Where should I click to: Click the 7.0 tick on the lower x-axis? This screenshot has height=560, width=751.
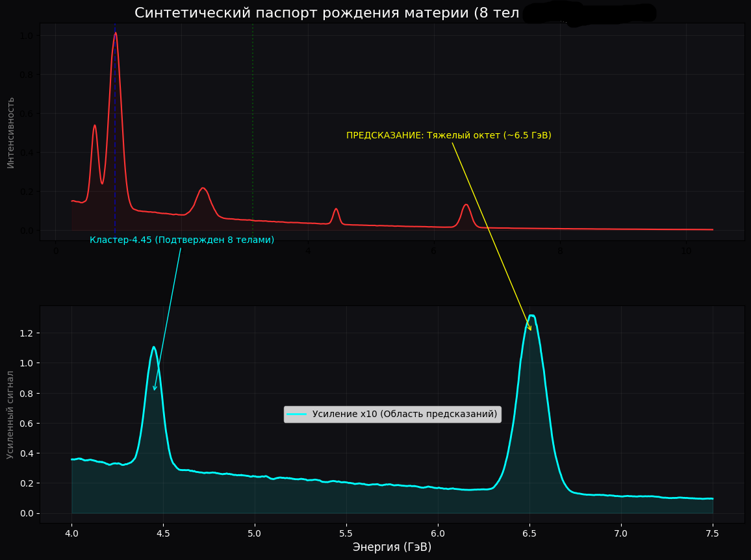[x=621, y=533]
